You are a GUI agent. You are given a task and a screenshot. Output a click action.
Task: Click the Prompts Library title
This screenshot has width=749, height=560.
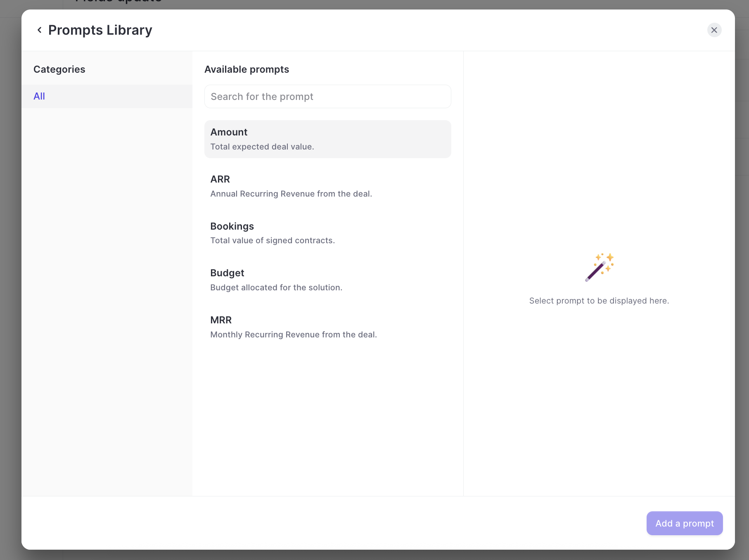coord(100,30)
